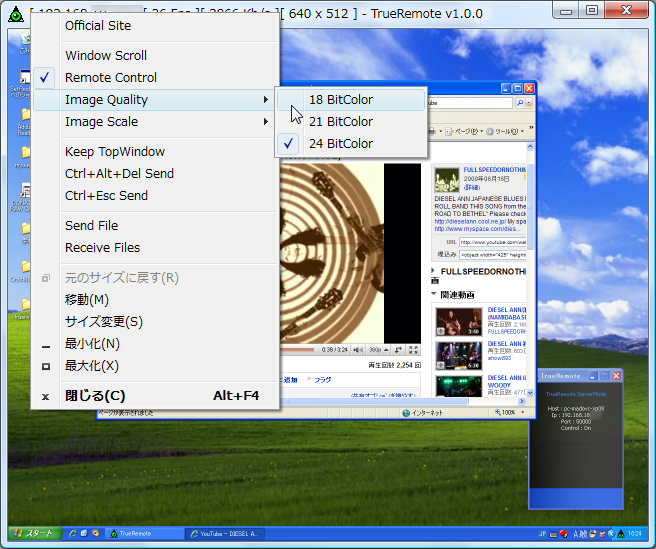Click the JP language bar indicator

click(542, 534)
